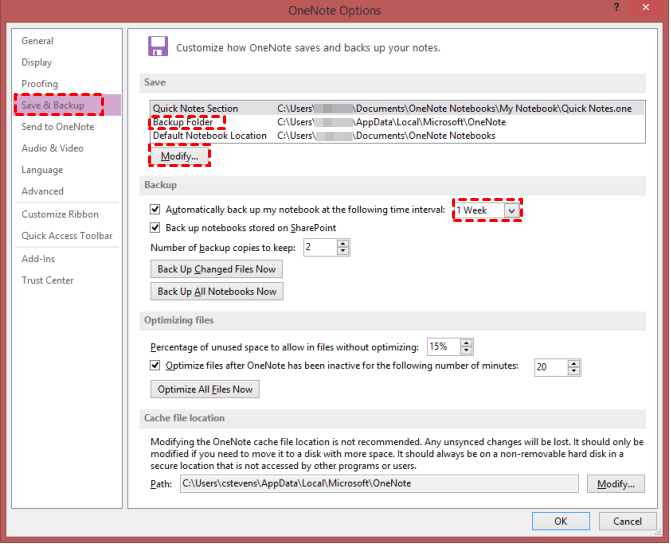Viewport: 671px width, 544px height.
Task: Open the Audio & Video category
Action: click(x=53, y=148)
